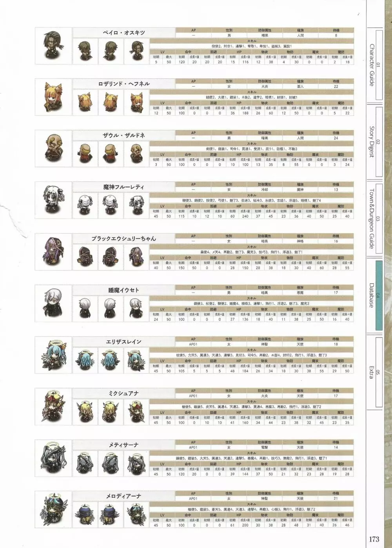Select the 睡魔イウセト large portrait
Image resolution: width=392 pixels, height=548 pixels.
tap(53, 303)
